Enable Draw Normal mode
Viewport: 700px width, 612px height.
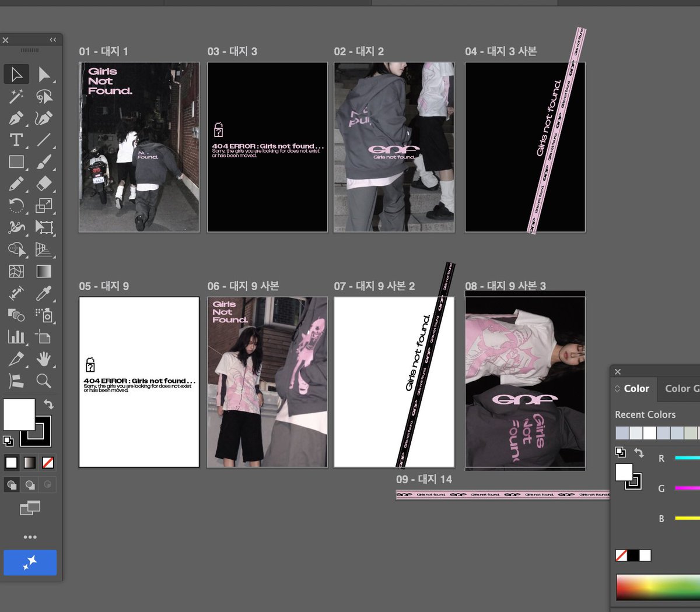click(x=11, y=484)
